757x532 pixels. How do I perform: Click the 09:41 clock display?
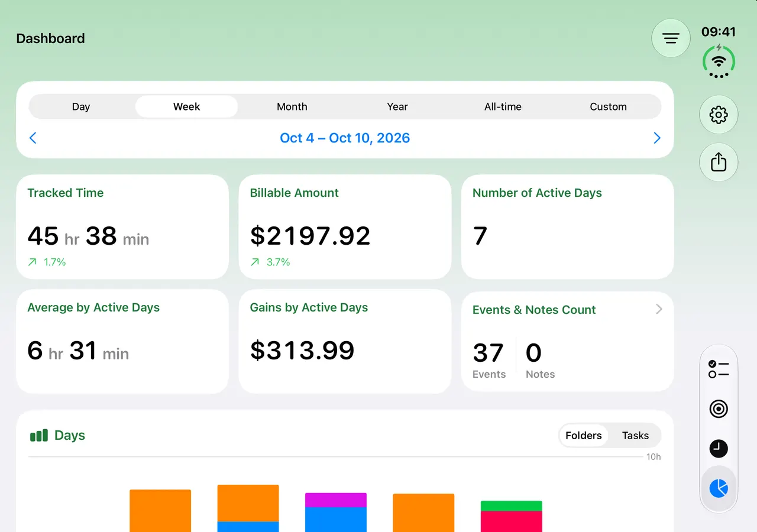719,32
